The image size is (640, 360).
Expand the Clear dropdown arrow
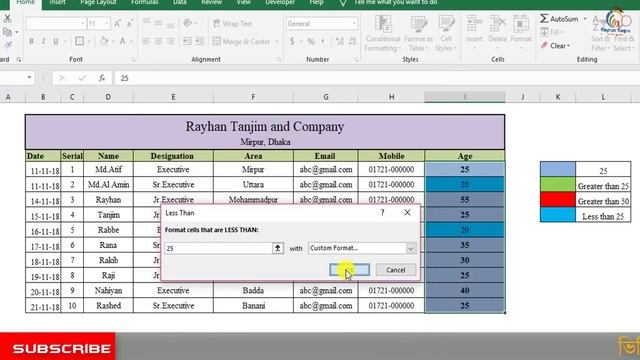[x=569, y=46]
